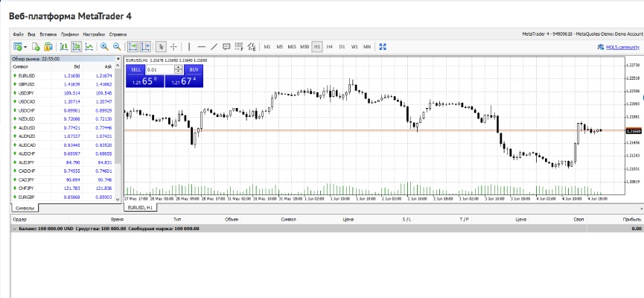Screen dimensions: 644x298
Task: Click the new order document icon
Action: point(36,47)
